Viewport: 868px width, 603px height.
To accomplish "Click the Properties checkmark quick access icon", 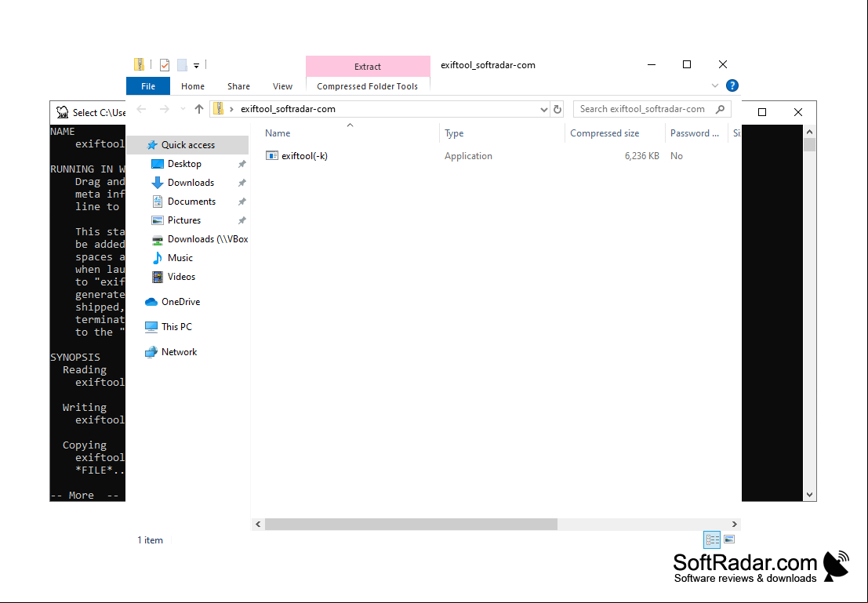I will pos(165,65).
